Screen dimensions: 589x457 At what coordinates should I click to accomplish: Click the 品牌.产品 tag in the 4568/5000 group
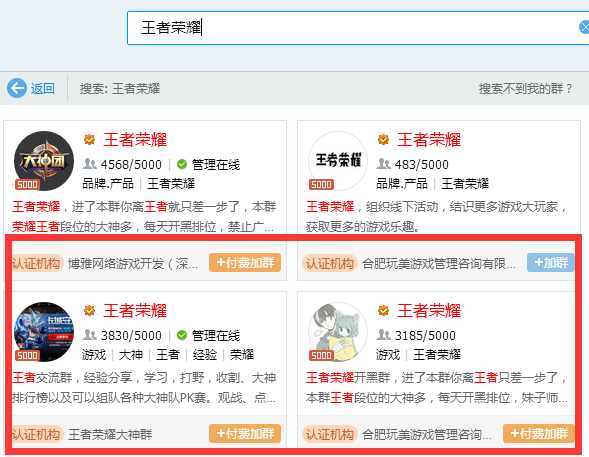[108, 184]
